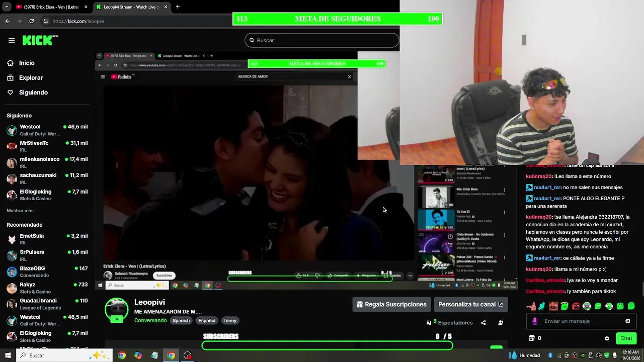Go back in browser history
This screenshot has width=644, height=362.
(x=7, y=21)
